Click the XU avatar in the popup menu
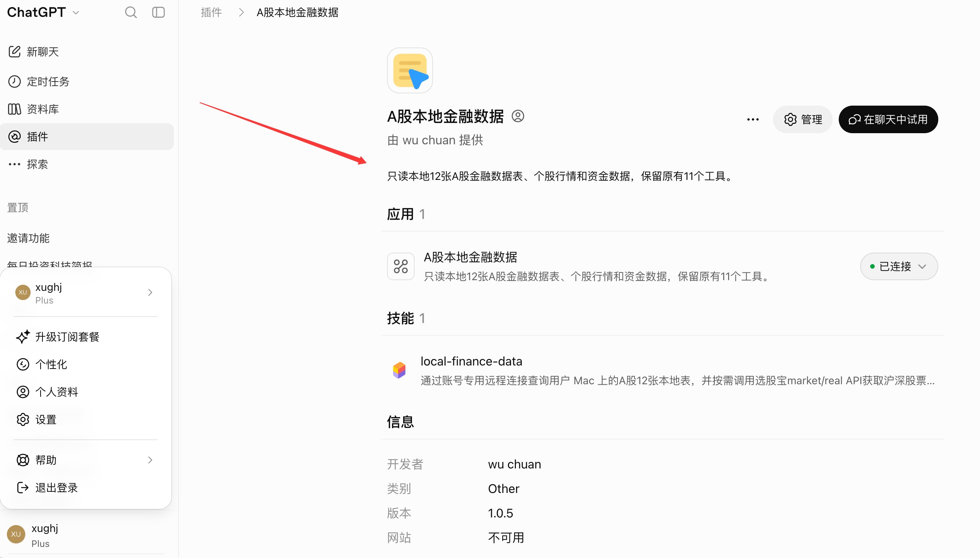The width and height of the screenshot is (980, 558). (23, 292)
